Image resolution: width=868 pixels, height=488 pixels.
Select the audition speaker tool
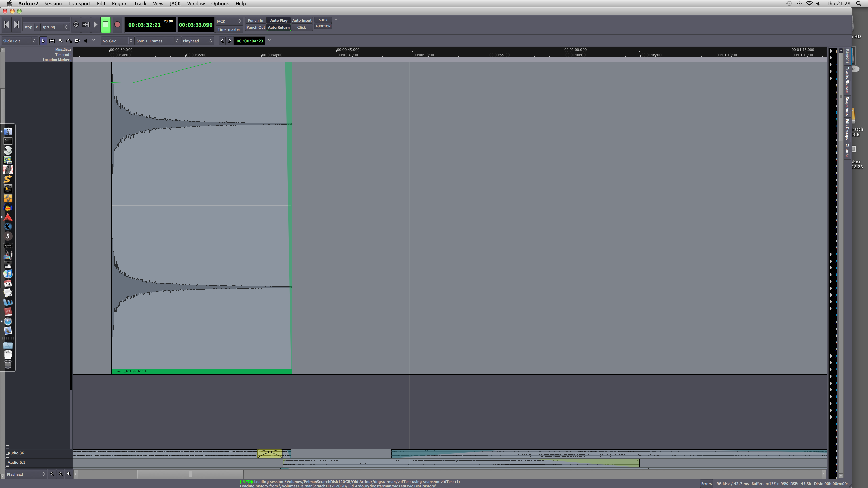coord(86,41)
